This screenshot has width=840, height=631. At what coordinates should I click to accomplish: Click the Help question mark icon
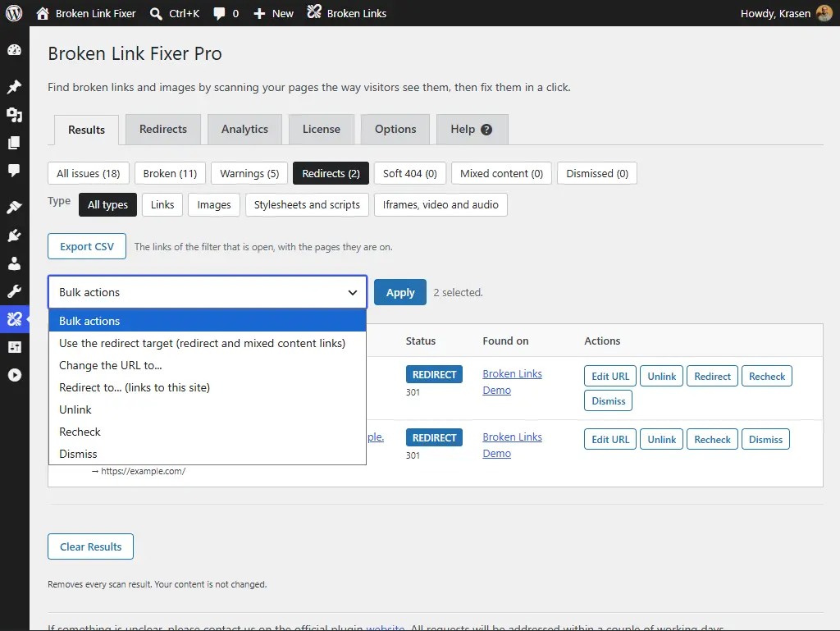486,130
